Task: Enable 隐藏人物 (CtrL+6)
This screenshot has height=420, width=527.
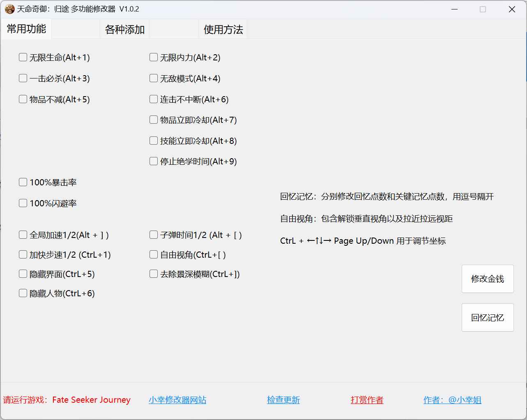Action: tap(23, 293)
